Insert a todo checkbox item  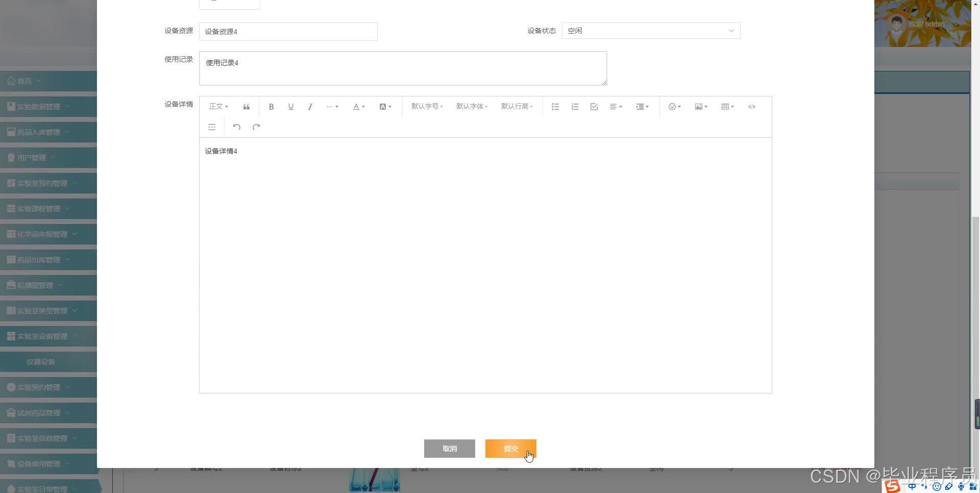[x=594, y=107]
